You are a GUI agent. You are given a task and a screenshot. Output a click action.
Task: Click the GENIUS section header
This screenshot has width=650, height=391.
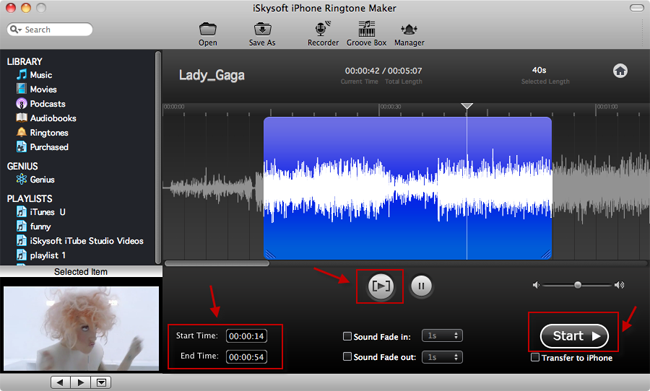point(22,166)
